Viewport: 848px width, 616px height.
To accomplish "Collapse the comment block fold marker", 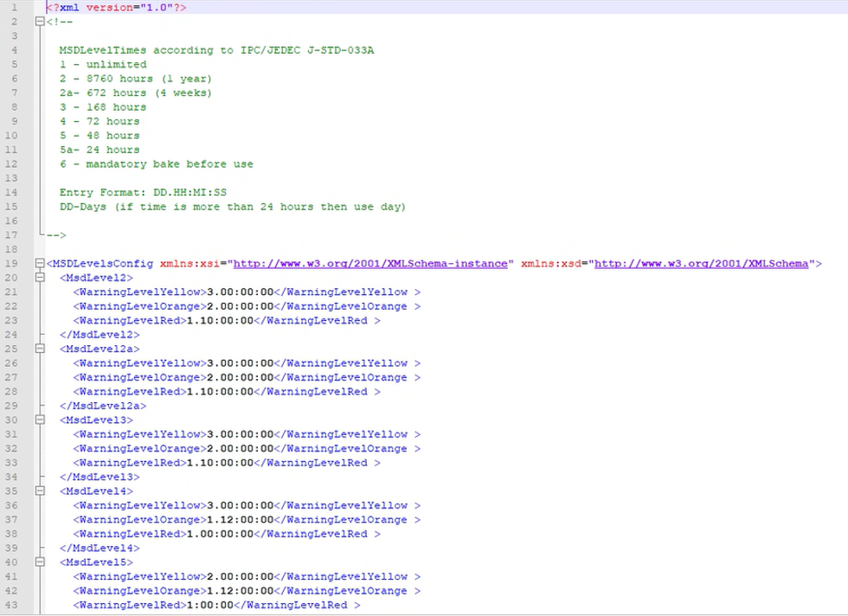I will pyautogui.click(x=40, y=22).
